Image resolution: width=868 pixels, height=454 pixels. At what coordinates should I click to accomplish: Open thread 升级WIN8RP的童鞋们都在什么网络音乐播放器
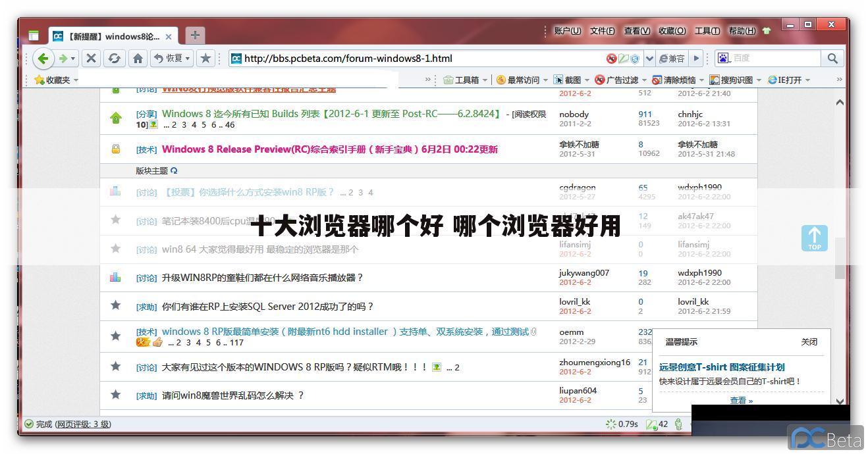[262, 278]
